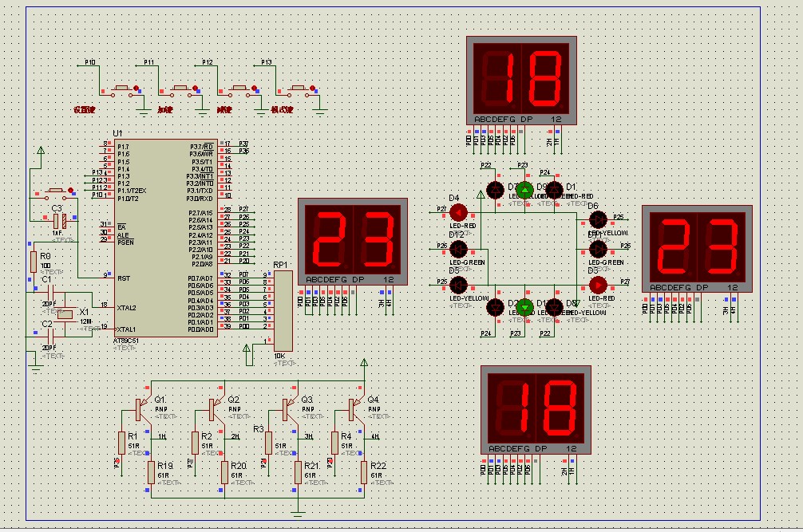The height and width of the screenshot is (532, 803).
Task: Select resistor R22 symbol
Action: click(364, 473)
